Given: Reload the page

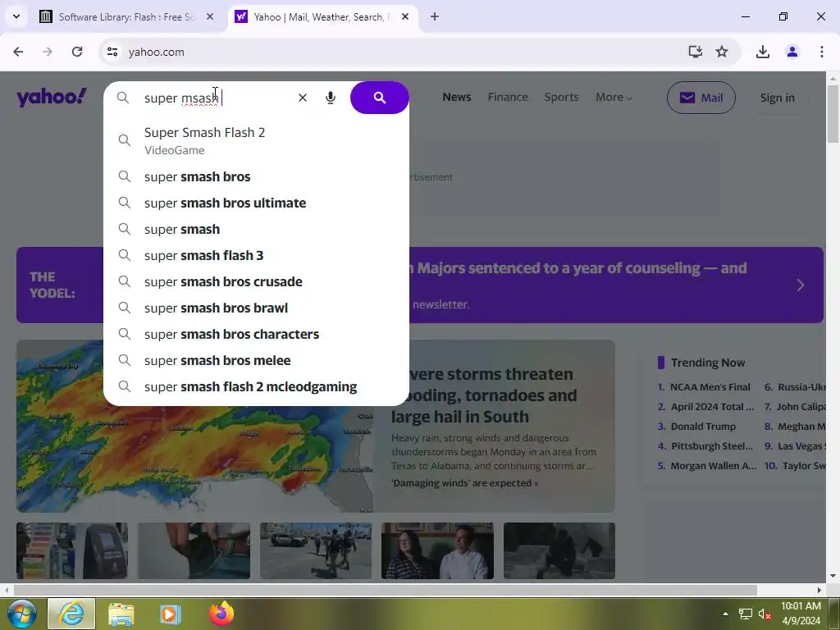Looking at the screenshot, I should coord(77,52).
